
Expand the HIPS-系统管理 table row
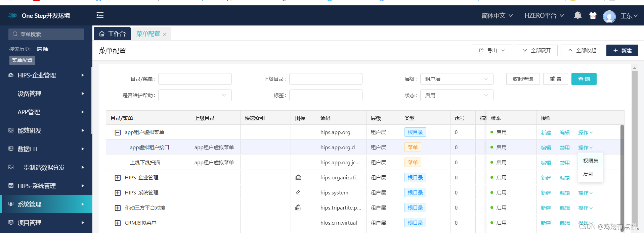pyautogui.click(x=118, y=193)
